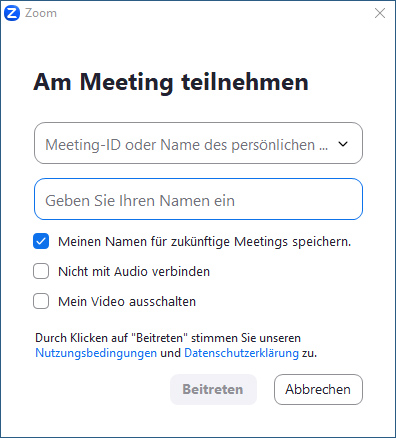Open the Datenschutzerklärung link
Screen dimensions: 396x438
(241, 353)
